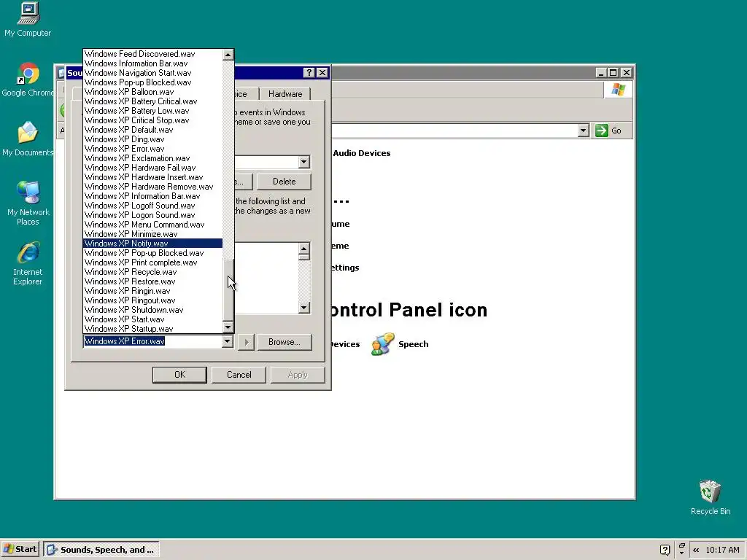Play the selected sound preview button
The image size is (747, 560).
pos(247,342)
